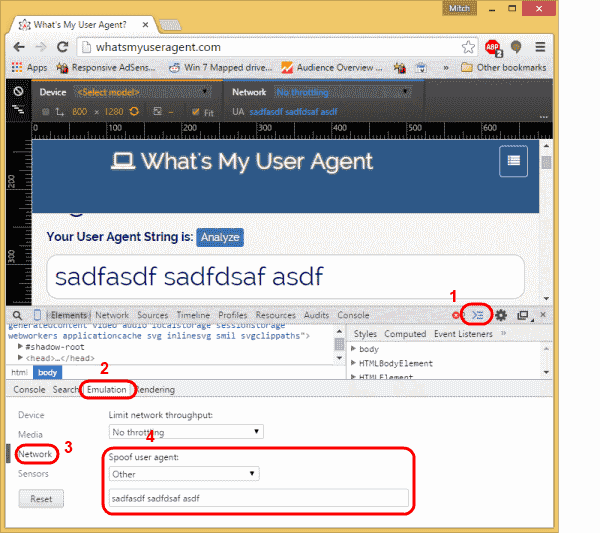Image resolution: width=600 pixels, height=533 pixels.
Task: Click the DevTools settings gear icon
Action: point(501,315)
